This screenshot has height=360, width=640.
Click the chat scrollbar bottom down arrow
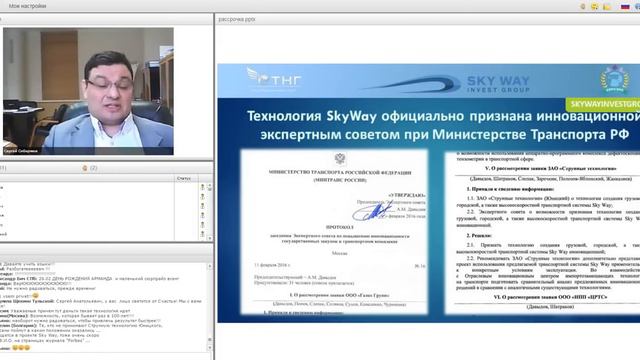click(x=210, y=348)
